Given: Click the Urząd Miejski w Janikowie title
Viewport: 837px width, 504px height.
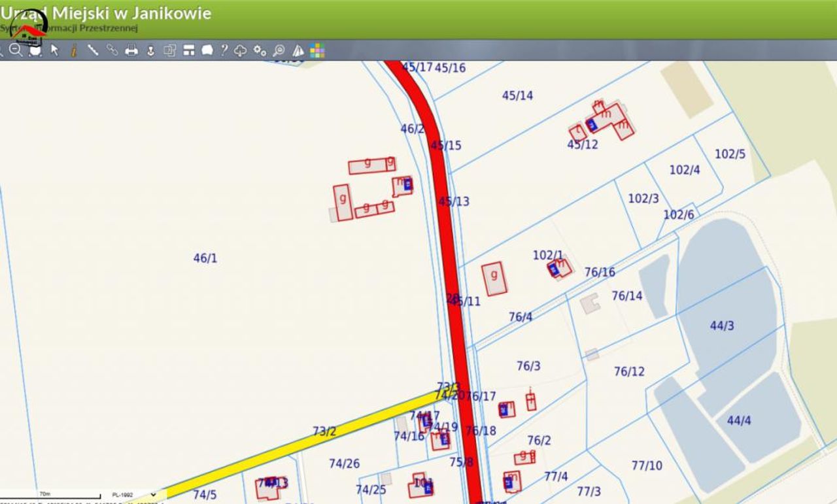Looking at the screenshot, I should pos(106,12).
